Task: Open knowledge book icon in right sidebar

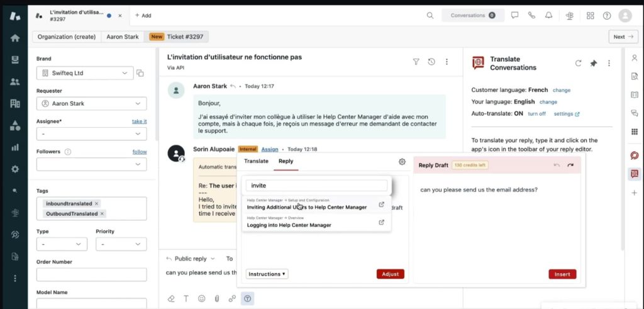Action: coord(634,94)
